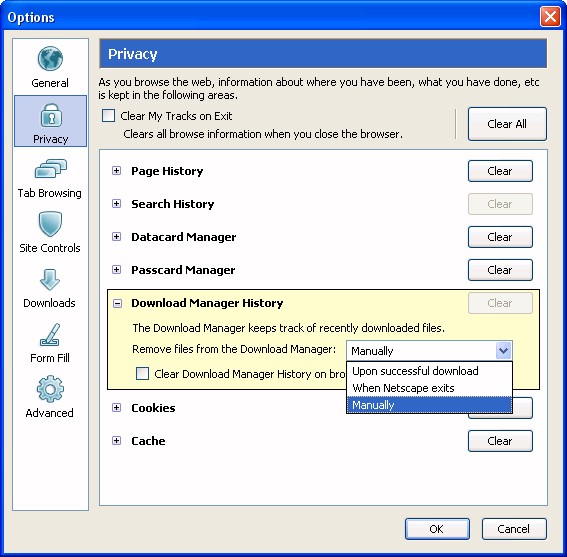Collapse the Download Manager History section
This screenshot has width=567, height=557.
point(117,303)
